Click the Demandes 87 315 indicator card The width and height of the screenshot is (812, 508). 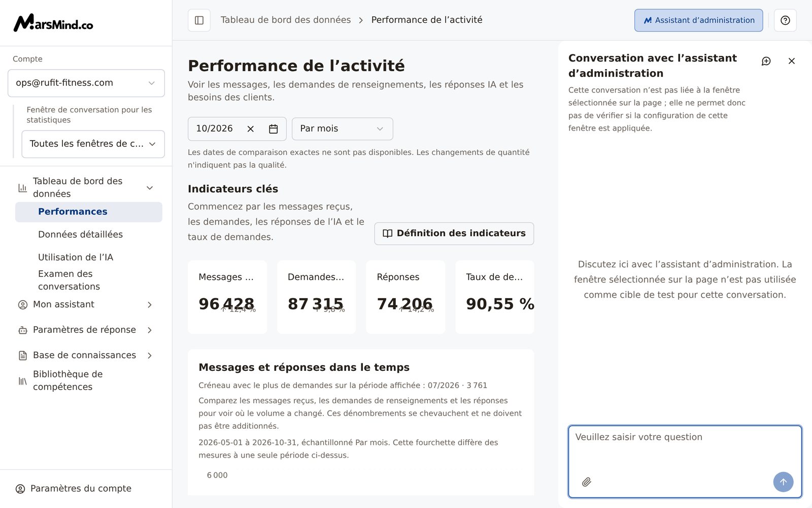point(316,297)
